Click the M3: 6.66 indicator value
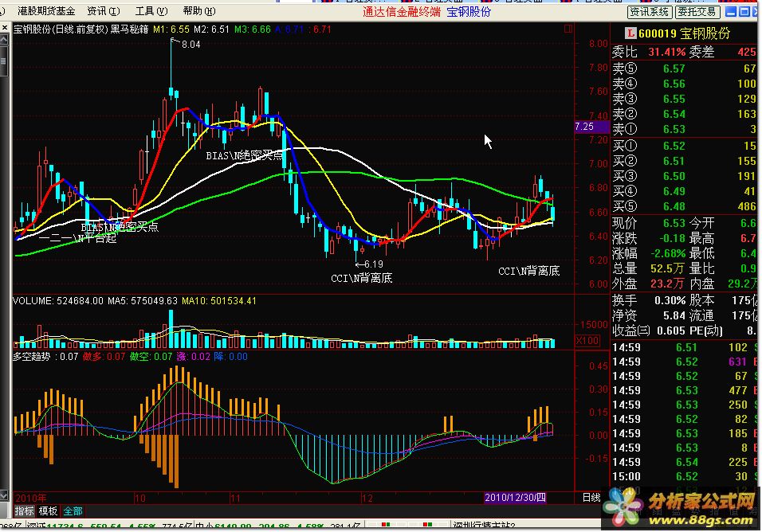This screenshot has height=532, width=762. tap(252, 29)
